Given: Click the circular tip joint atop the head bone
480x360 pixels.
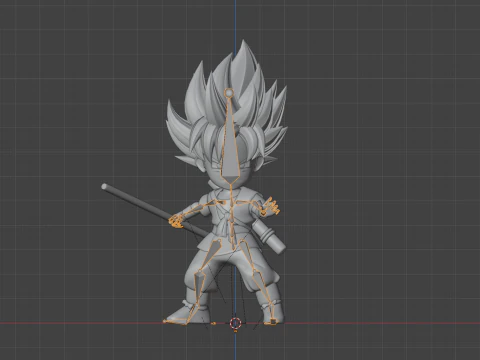Looking at the screenshot, I should [229, 92].
